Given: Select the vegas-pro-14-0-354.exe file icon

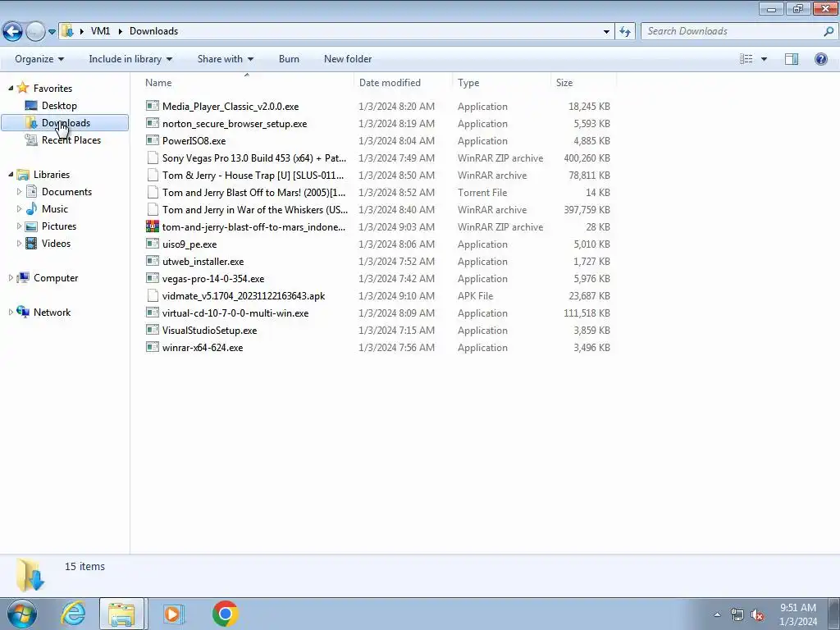Looking at the screenshot, I should 153,278.
